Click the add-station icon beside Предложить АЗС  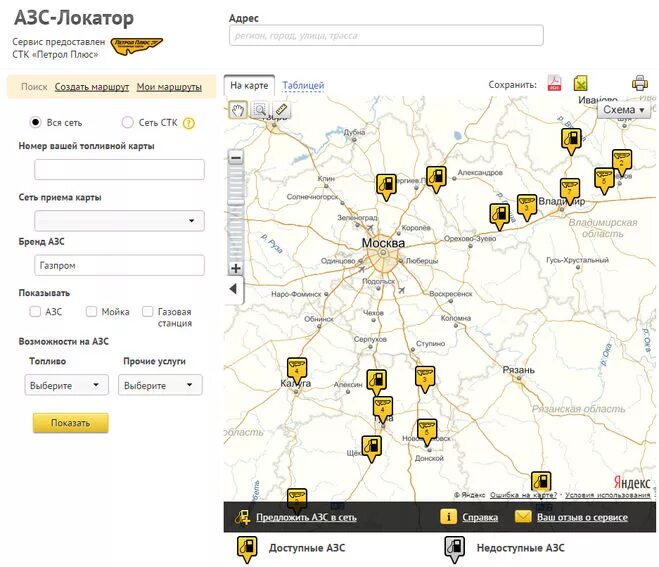click(243, 517)
